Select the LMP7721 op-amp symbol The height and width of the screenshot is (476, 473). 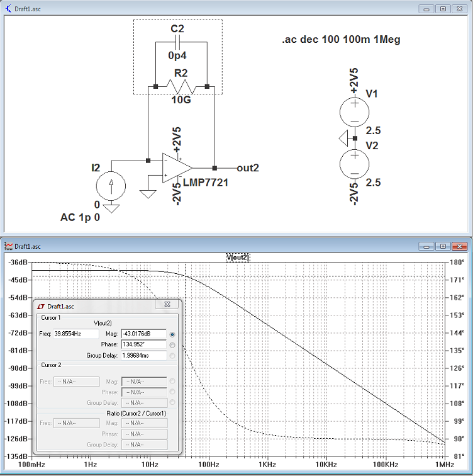point(177,168)
